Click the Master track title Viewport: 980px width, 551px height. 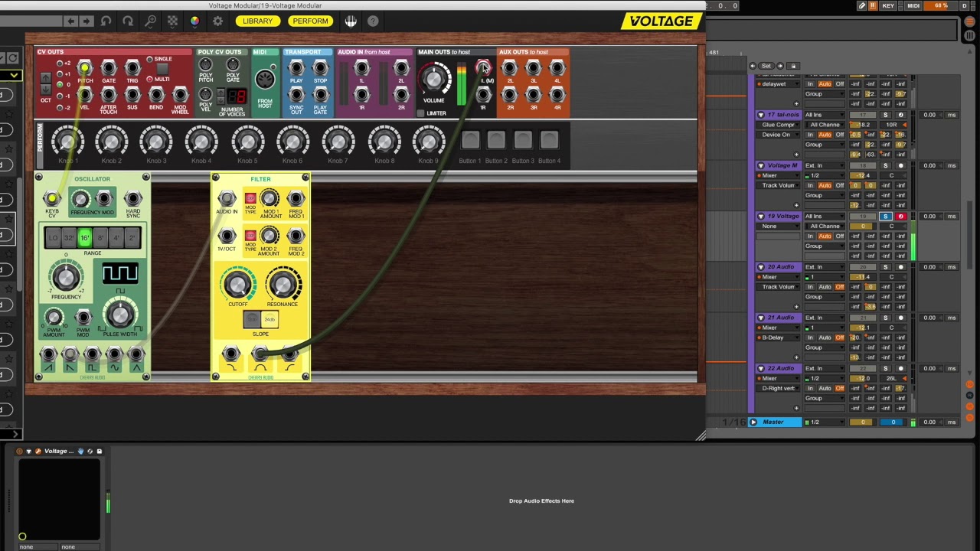[773, 422]
